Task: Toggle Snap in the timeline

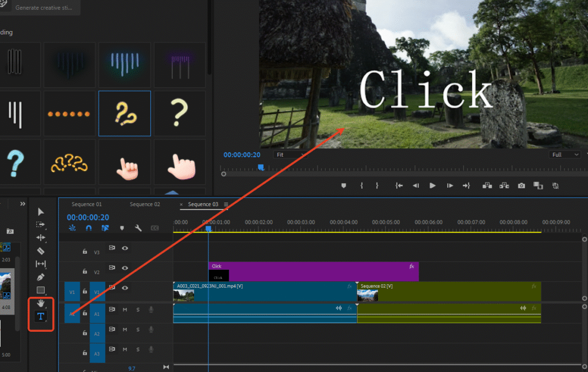Action: point(90,228)
